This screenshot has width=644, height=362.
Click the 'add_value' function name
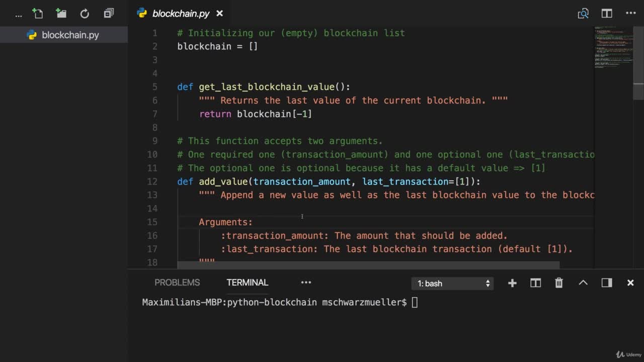(223, 182)
